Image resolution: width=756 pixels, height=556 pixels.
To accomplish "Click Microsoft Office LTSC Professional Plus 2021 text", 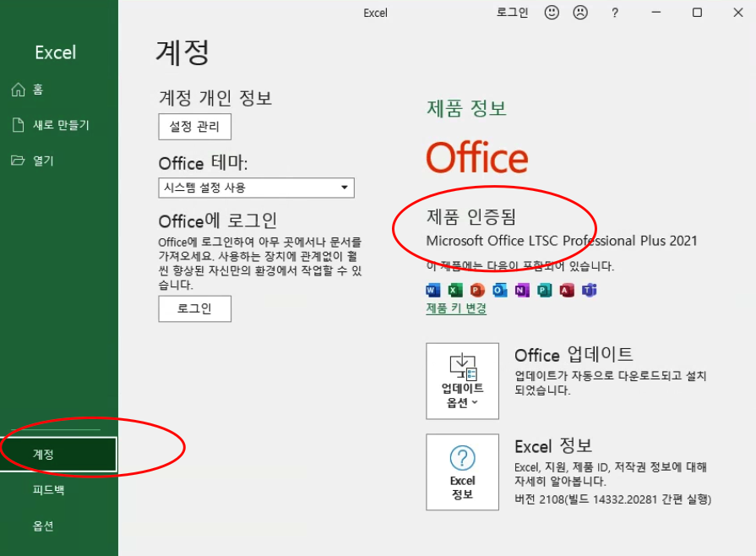I will [x=562, y=241].
